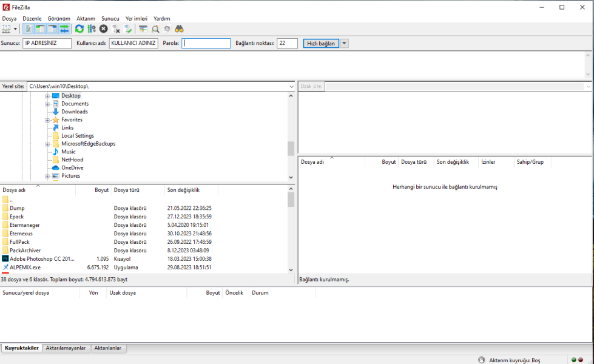Screen dimensions: 594x364
Task: Click the process queue icon
Action: tap(92, 29)
